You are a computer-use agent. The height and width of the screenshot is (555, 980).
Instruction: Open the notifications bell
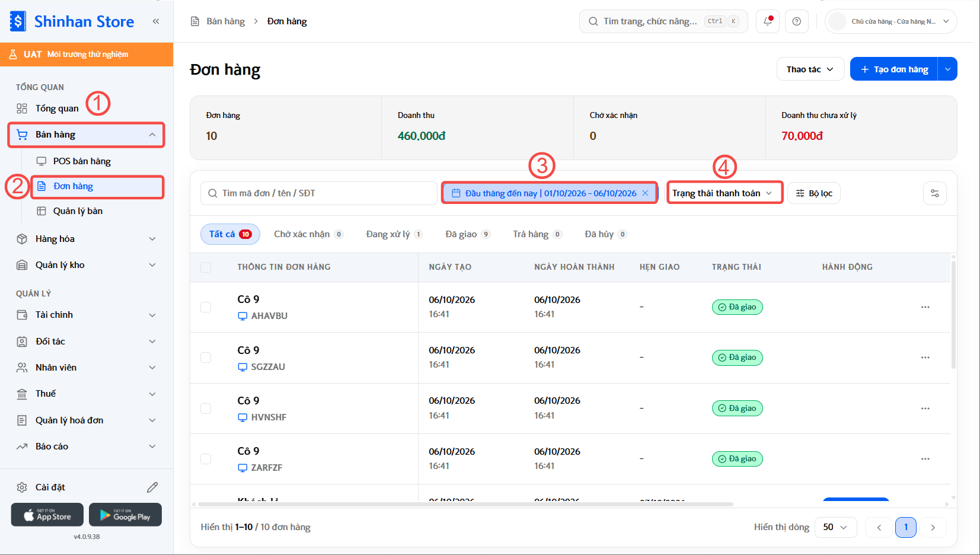[768, 21]
